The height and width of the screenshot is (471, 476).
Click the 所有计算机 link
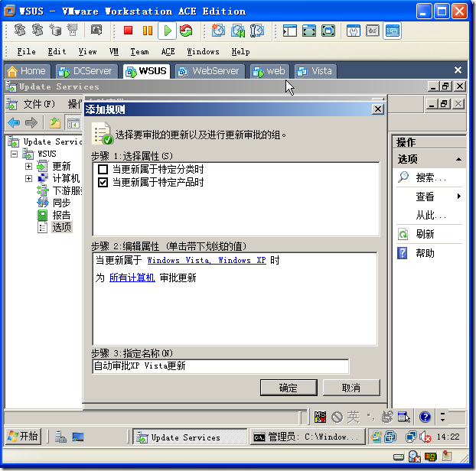coord(132,278)
